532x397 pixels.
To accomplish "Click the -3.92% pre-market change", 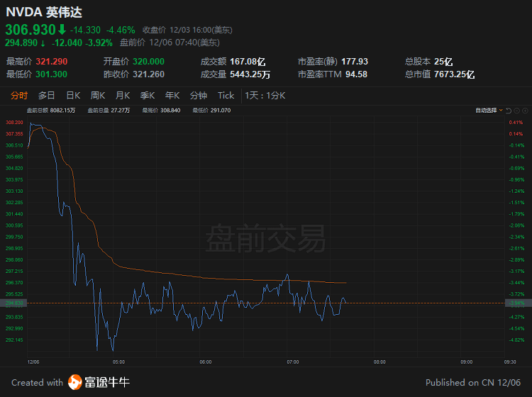I will click(99, 43).
